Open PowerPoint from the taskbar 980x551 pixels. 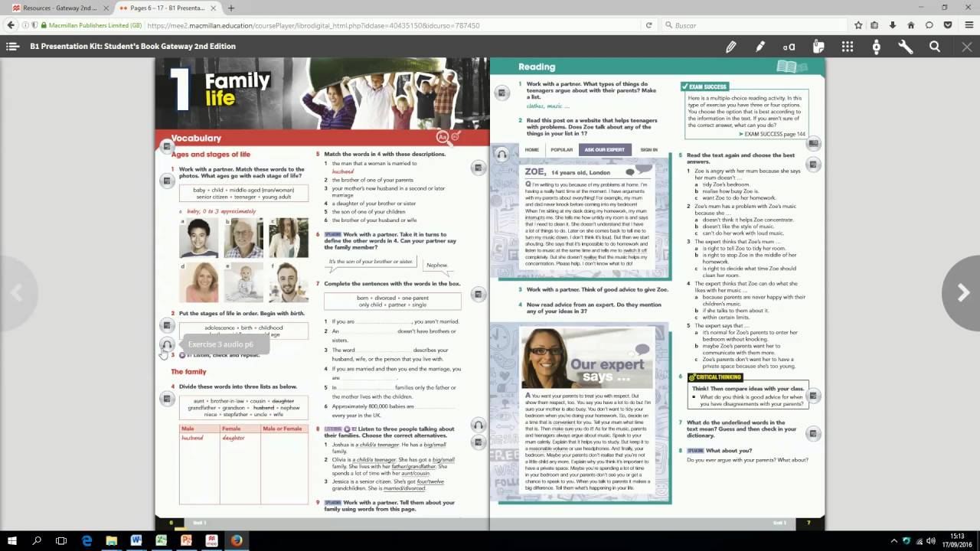click(x=186, y=540)
